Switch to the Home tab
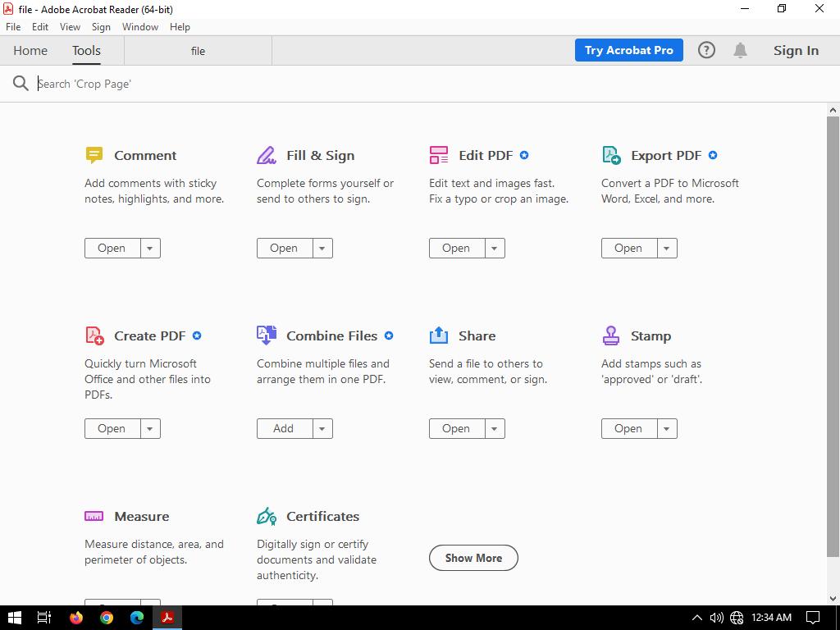Screen dimensions: 840x630 coord(30,50)
